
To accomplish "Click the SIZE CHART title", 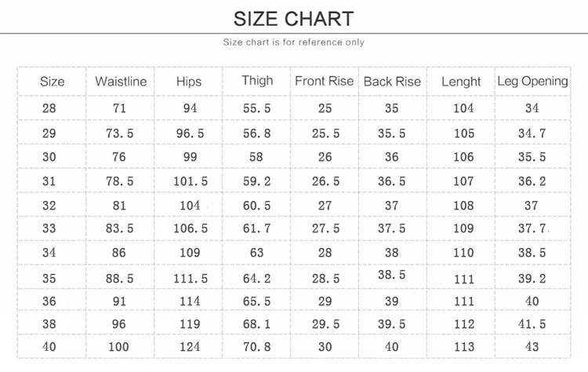I will 294,19.
